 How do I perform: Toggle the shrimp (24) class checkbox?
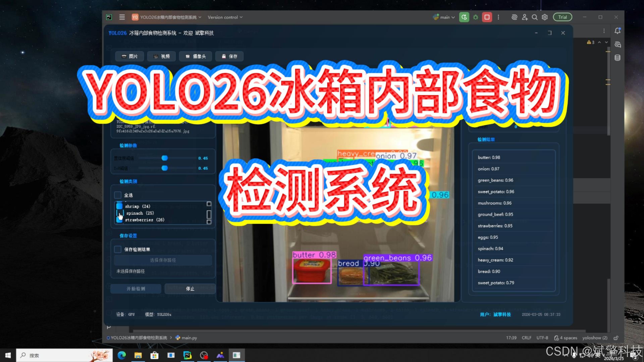click(120, 206)
